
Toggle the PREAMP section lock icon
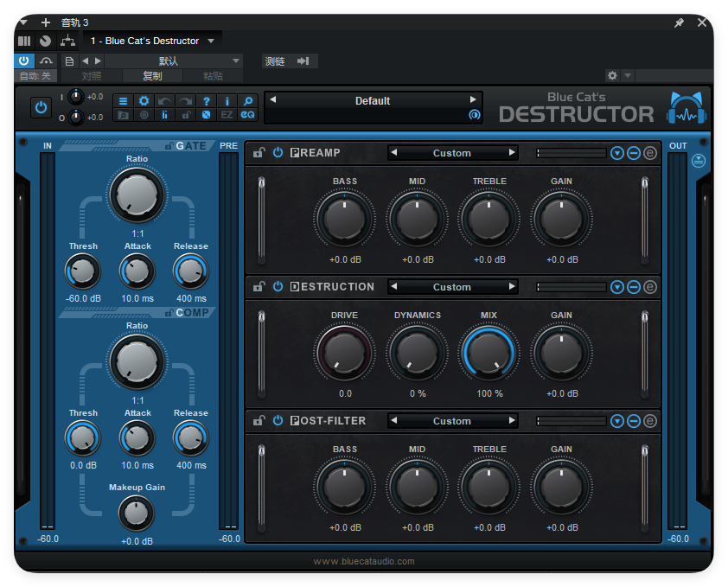click(259, 152)
